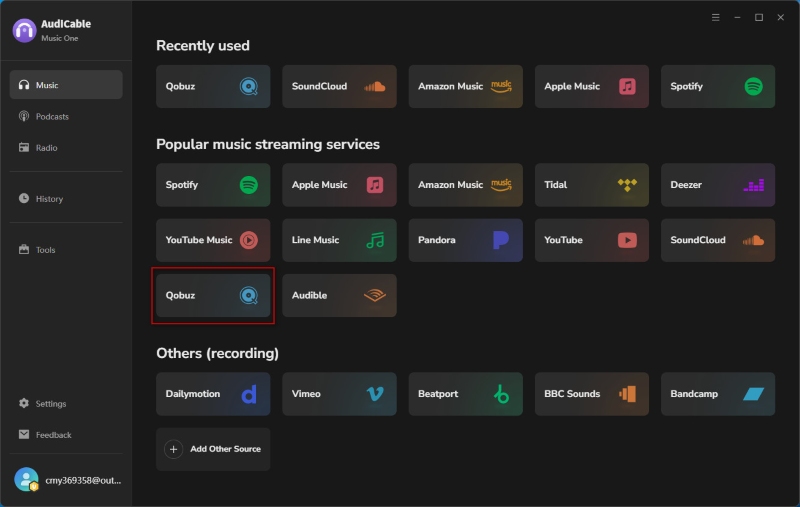Open the hamburger menu in title bar
Viewport: 800px width, 507px height.
click(715, 17)
